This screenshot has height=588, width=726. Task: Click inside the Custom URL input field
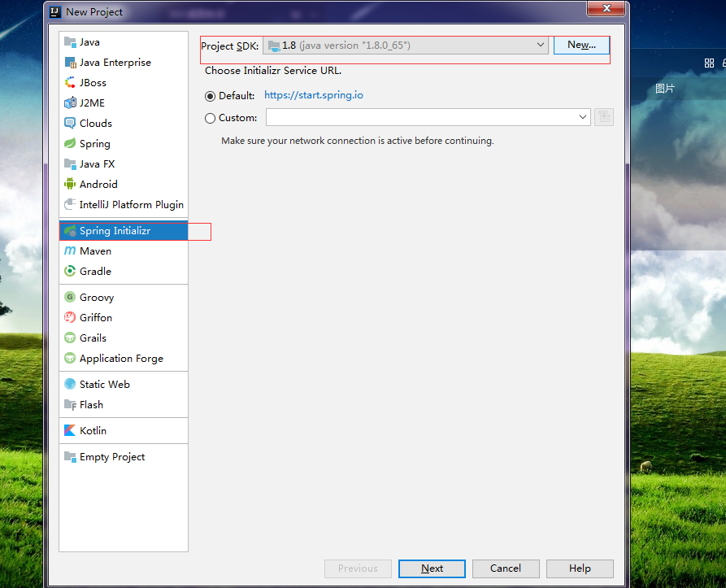(421, 117)
